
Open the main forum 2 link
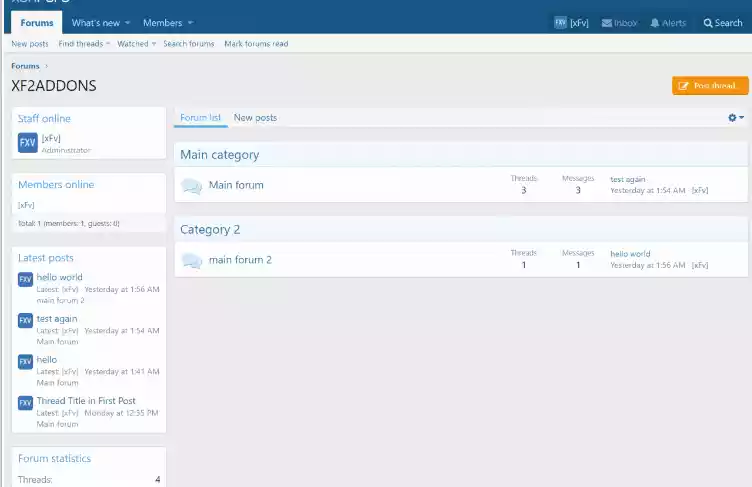[x=240, y=260]
